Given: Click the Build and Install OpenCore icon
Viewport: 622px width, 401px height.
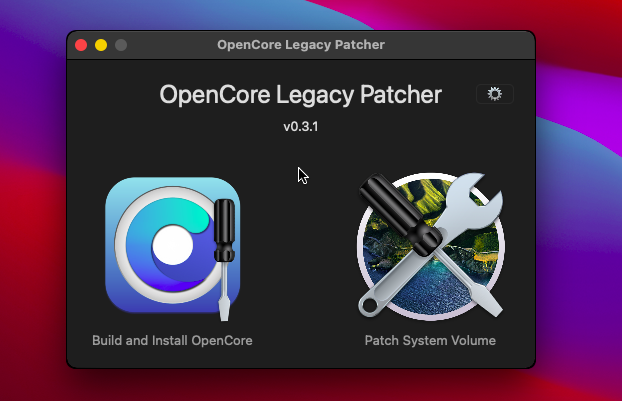Looking at the screenshot, I should coord(172,246).
